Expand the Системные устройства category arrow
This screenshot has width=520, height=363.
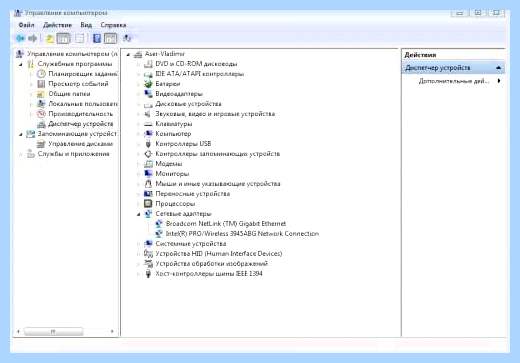pos(138,244)
